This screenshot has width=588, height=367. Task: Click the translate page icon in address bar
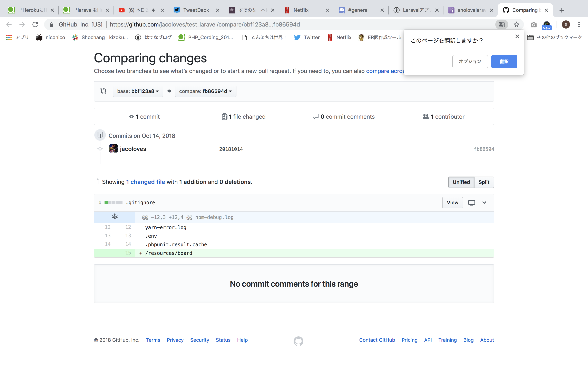[x=501, y=24]
